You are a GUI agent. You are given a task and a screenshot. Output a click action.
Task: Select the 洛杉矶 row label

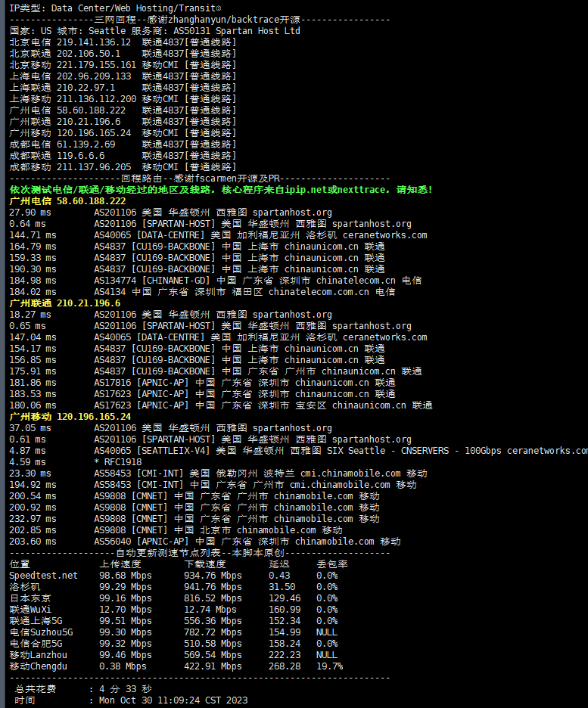pos(25,587)
